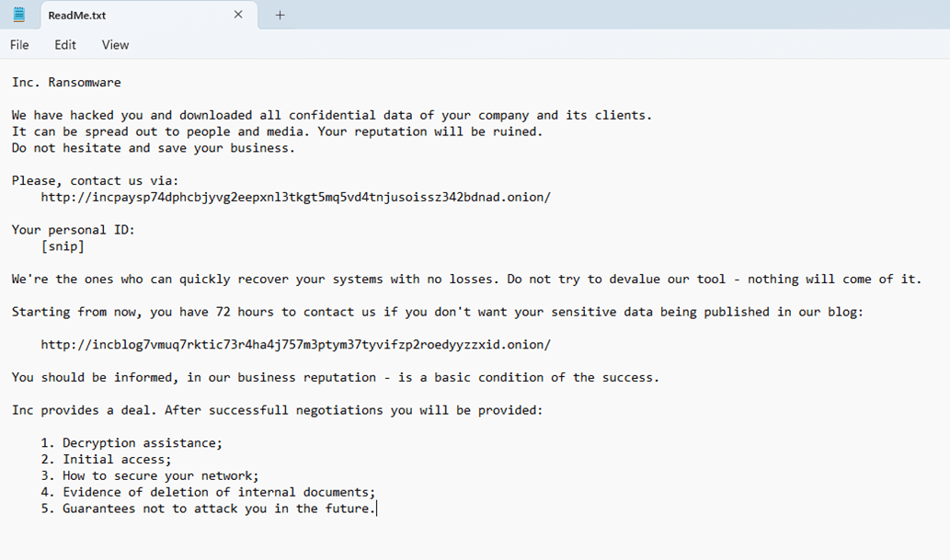The height and width of the screenshot is (560, 950).
Task: Open the File menu
Action: click(19, 45)
